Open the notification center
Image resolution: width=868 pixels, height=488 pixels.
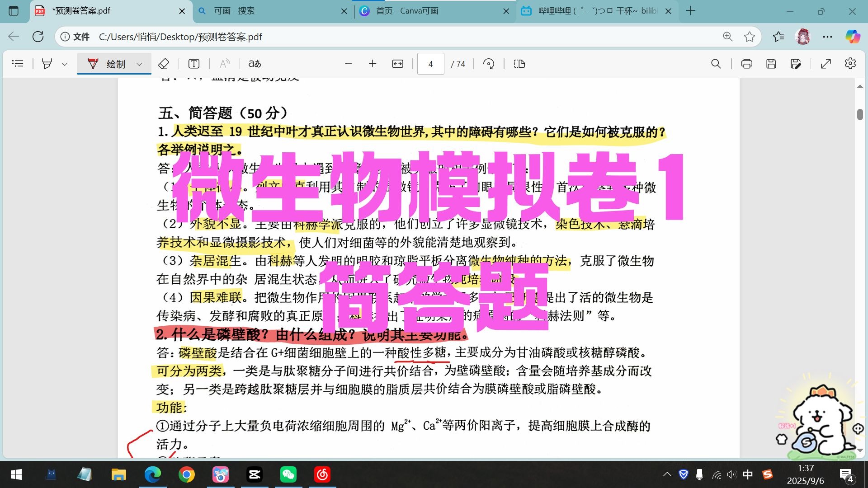(x=846, y=474)
